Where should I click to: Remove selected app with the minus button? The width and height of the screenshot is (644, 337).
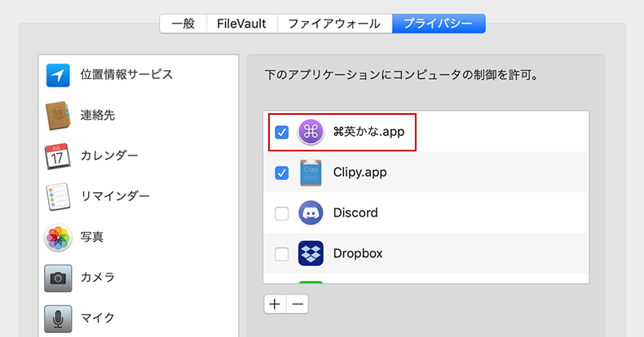coord(298,304)
